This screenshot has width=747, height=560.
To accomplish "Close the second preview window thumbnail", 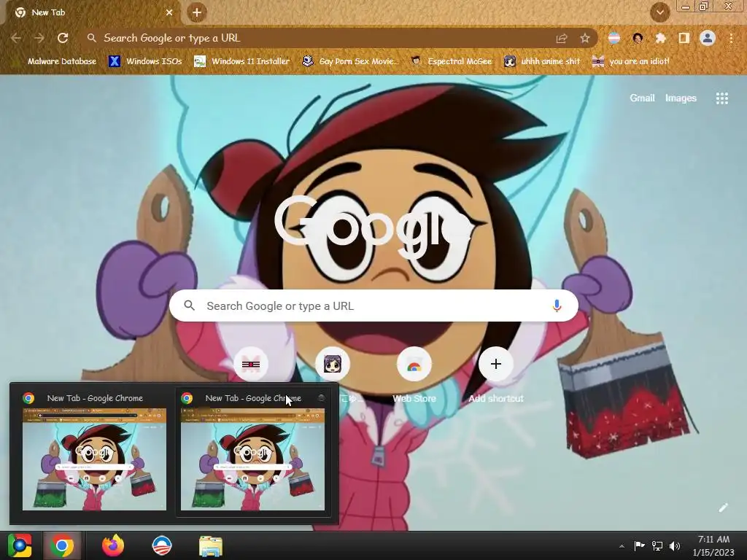I will point(322,397).
